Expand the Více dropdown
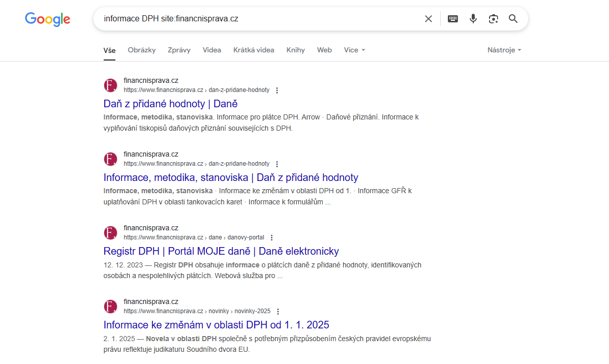609x364 pixels. pyautogui.click(x=354, y=50)
